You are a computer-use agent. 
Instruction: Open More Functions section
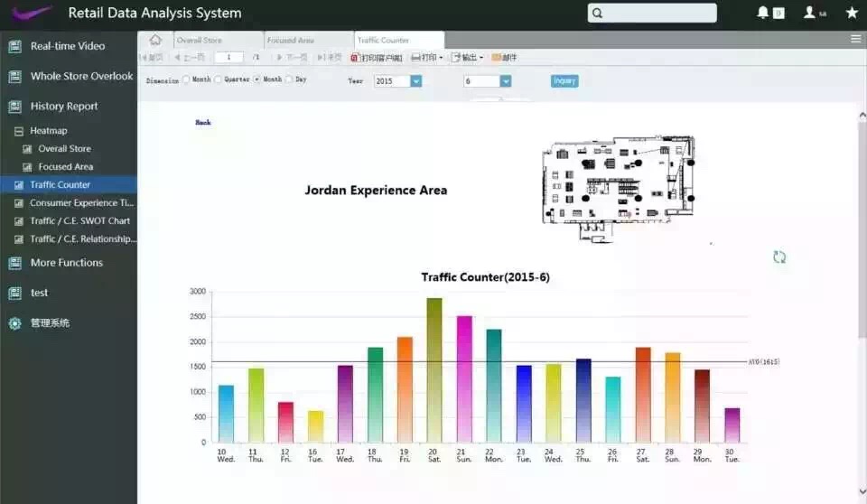[x=68, y=263]
